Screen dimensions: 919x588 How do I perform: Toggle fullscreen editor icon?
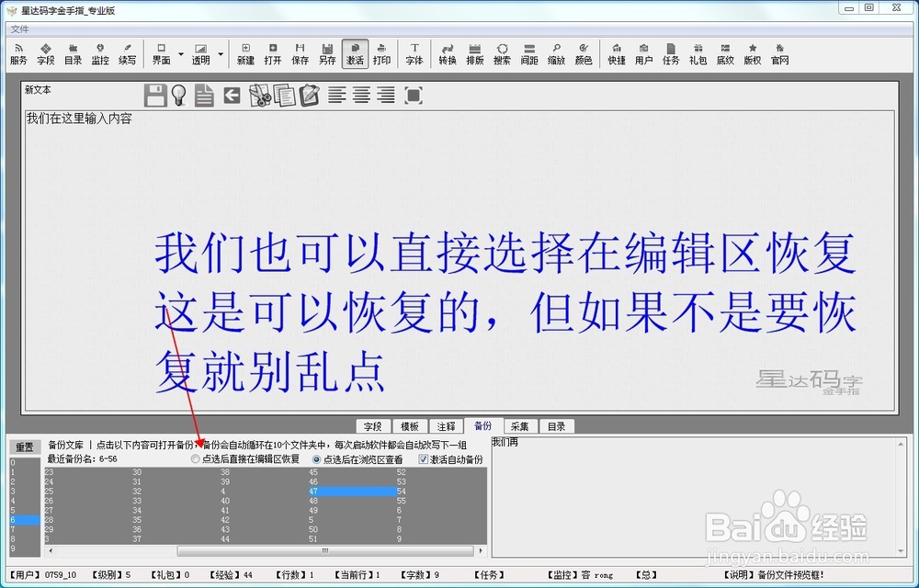pos(414,95)
